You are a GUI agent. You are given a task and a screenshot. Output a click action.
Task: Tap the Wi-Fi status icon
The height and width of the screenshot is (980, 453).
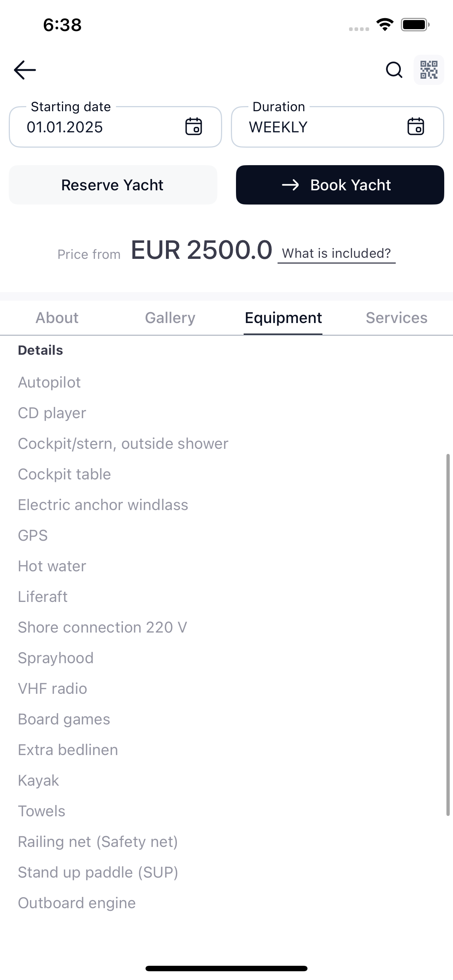click(385, 25)
